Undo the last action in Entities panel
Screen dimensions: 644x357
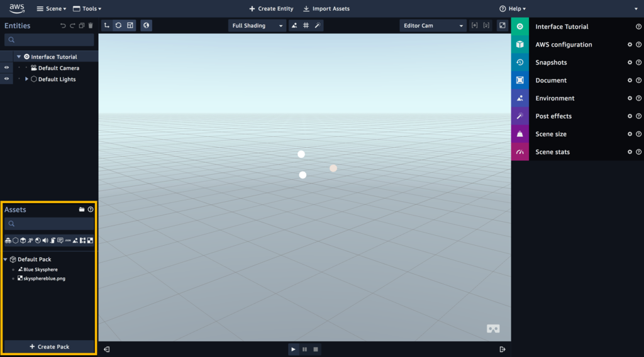click(63, 25)
